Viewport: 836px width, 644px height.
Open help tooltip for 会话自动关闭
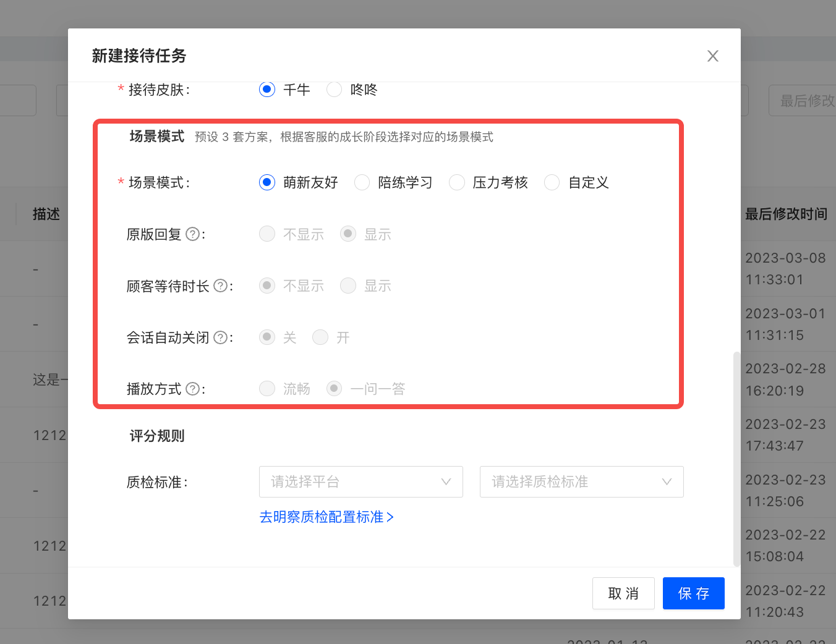(x=220, y=337)
